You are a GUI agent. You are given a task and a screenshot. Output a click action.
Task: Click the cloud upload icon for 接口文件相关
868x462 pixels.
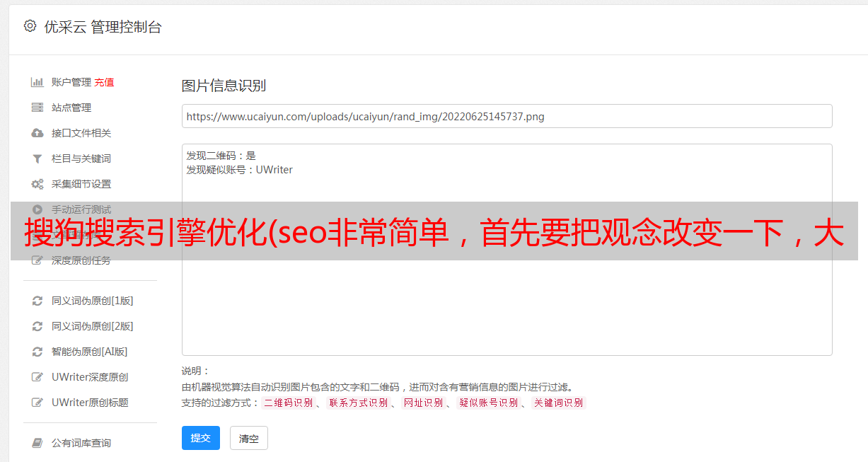[x=37, y=133]
